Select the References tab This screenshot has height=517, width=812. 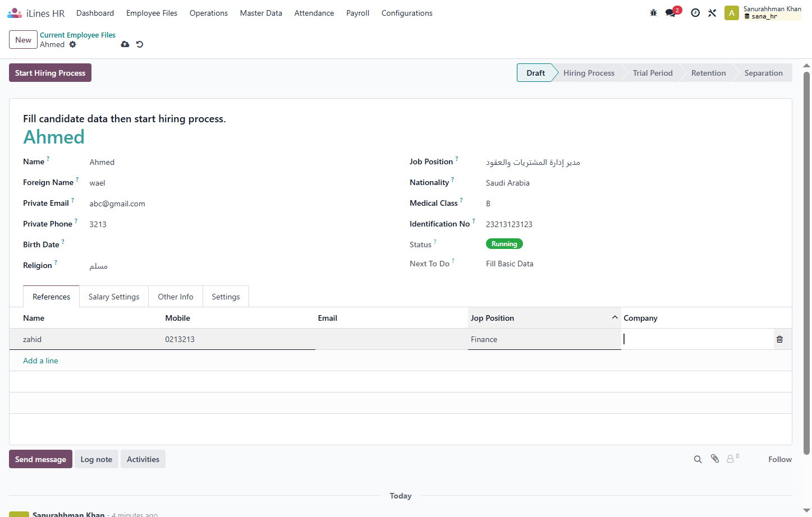[x=51, y=297]
